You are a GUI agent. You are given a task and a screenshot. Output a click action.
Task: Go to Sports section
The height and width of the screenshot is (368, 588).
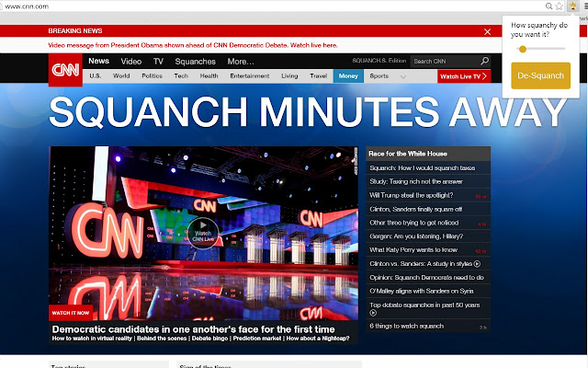click(379, 75)
